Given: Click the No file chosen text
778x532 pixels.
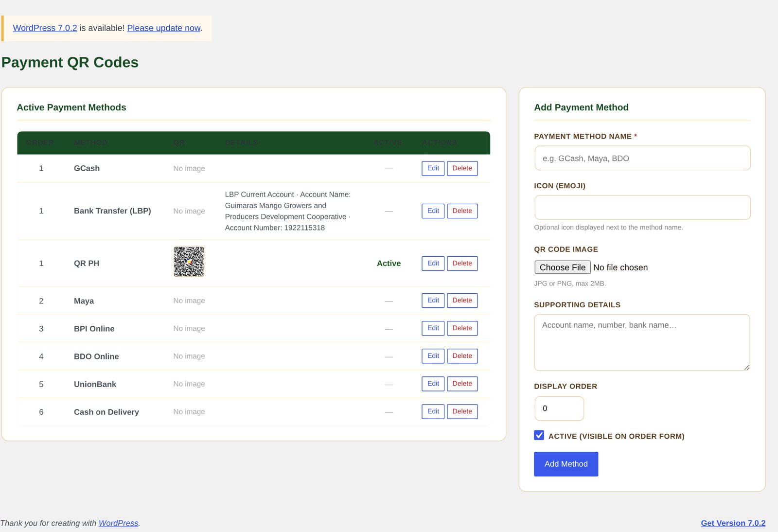Looking at the screenshot, I should point(620,267).
